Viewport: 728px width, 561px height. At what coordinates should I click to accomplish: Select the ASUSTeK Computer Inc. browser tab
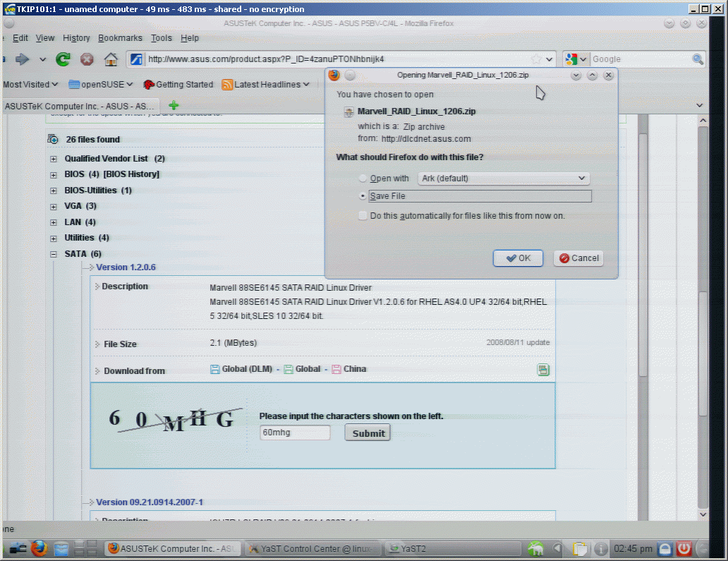(81, 106)
